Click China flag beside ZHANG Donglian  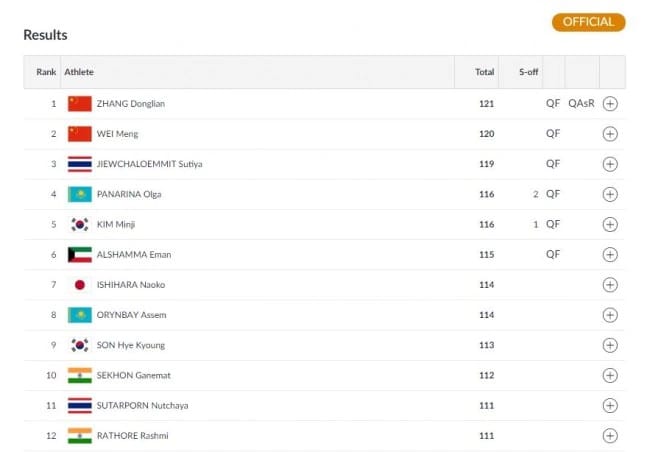coord(80,104)
